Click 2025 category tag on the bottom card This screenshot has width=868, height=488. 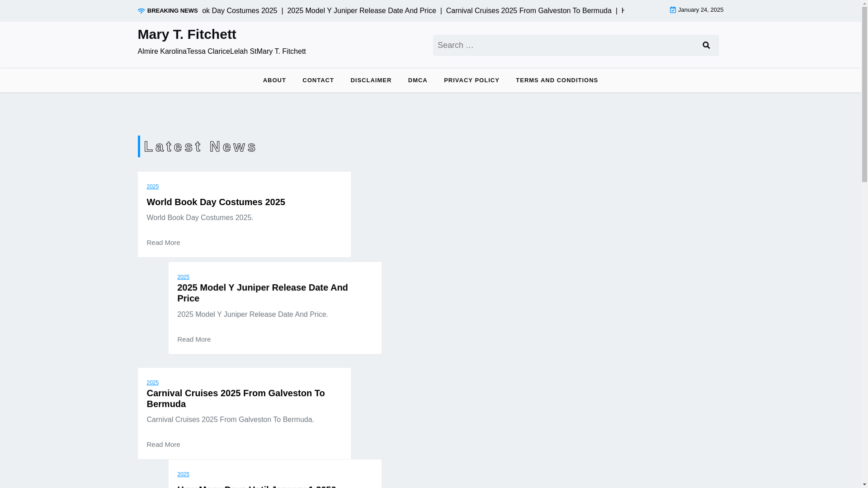coord(184,474)
